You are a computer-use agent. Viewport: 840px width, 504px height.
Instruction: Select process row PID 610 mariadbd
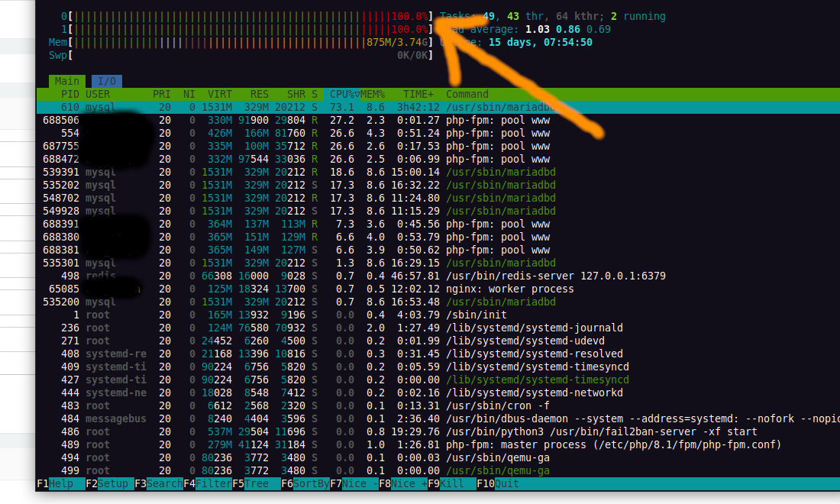pos(438,107)
